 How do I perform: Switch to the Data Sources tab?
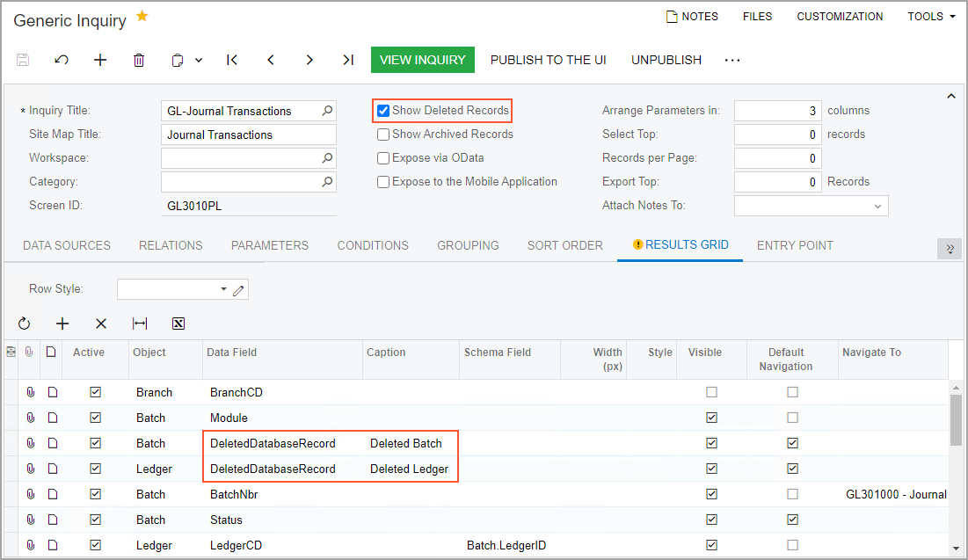[x=67, y=245]
